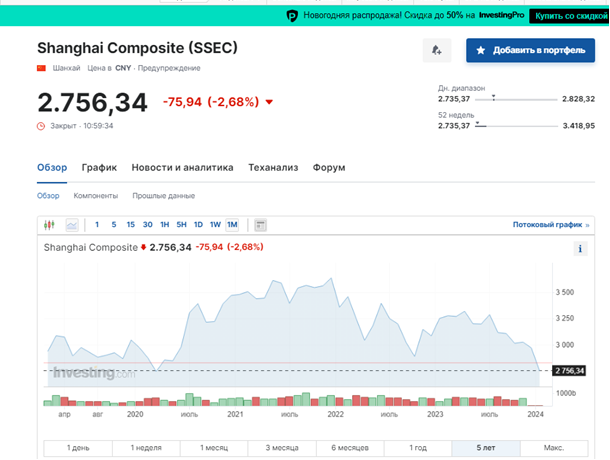Open the Форум tab
Screen dimensions: 610x460
click(329, 168)
